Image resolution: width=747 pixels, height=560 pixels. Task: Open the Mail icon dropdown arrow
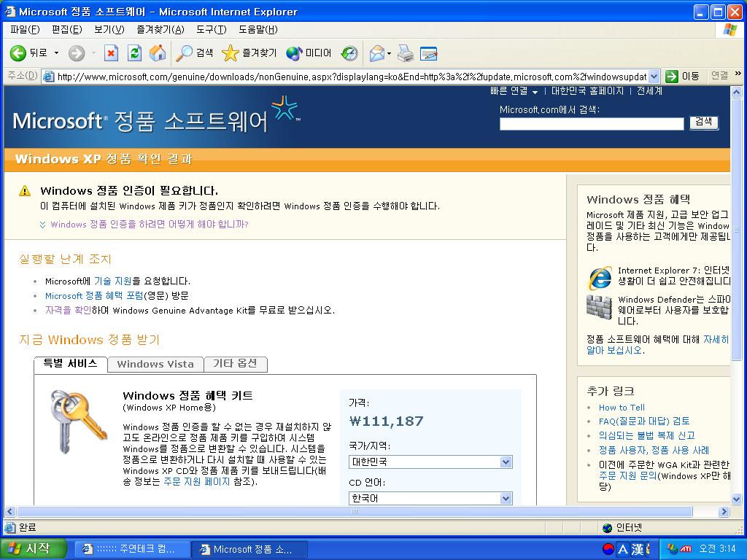(x=390, y=52)
